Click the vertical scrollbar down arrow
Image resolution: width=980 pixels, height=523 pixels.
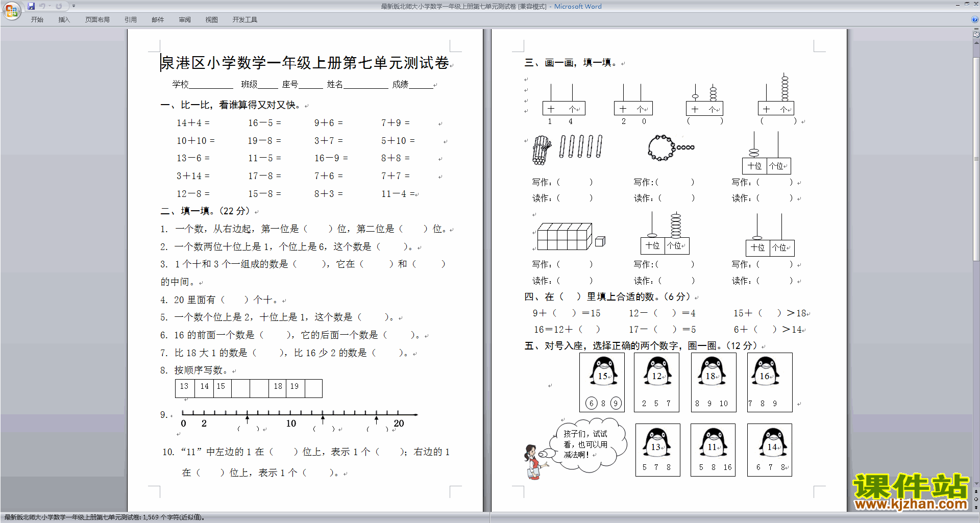pyautogui.click(x=976, y=483)
